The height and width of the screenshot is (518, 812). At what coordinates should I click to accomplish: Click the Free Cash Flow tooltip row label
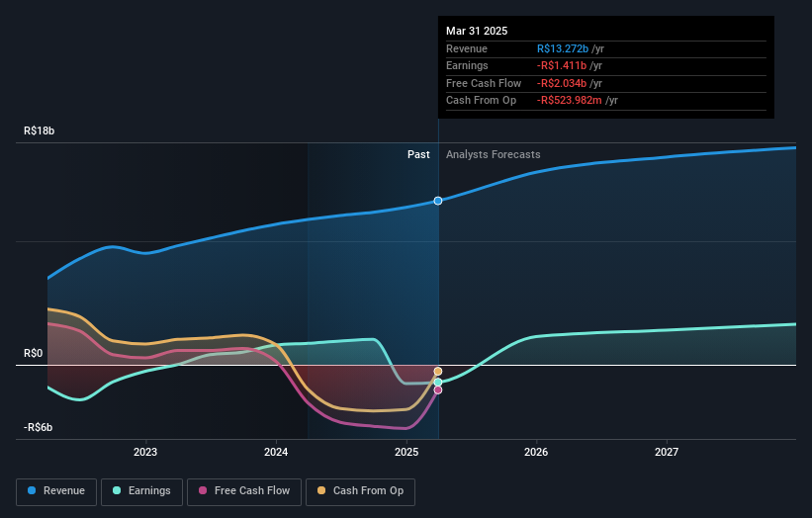click(x=484, y=83)
